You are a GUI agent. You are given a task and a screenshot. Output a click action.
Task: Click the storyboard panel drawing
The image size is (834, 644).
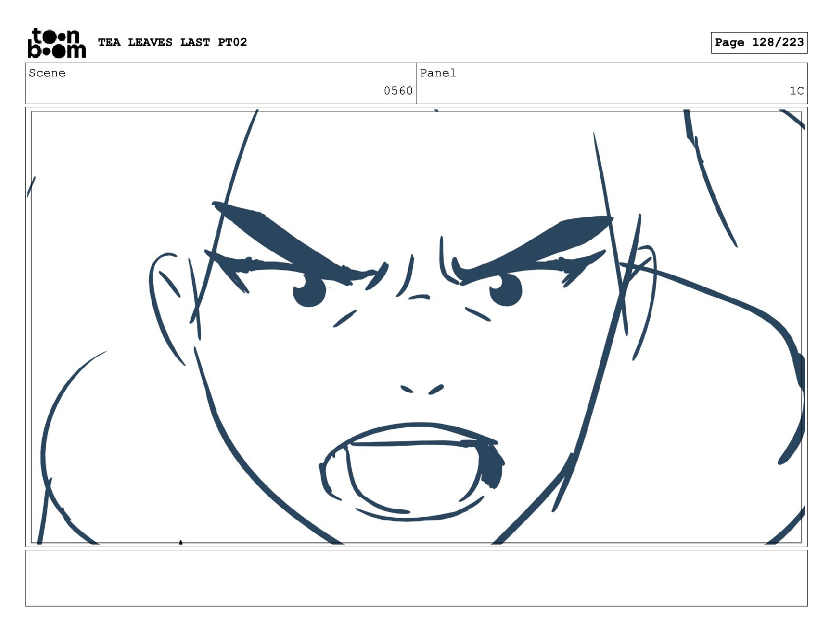click(x=416, y=327)
